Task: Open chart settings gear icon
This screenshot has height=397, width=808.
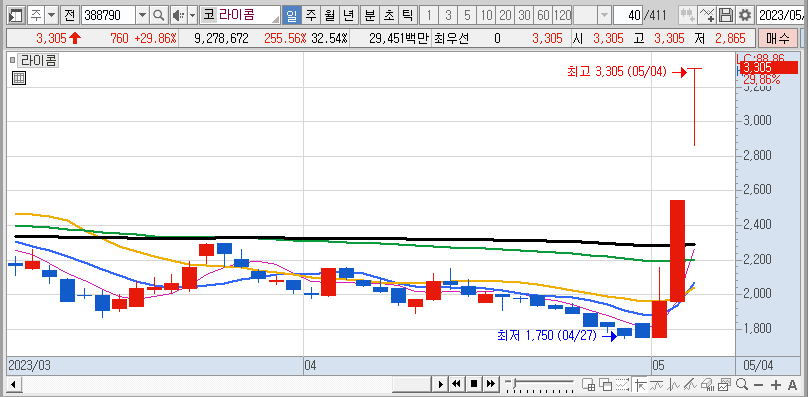Action: coord(745,15)
